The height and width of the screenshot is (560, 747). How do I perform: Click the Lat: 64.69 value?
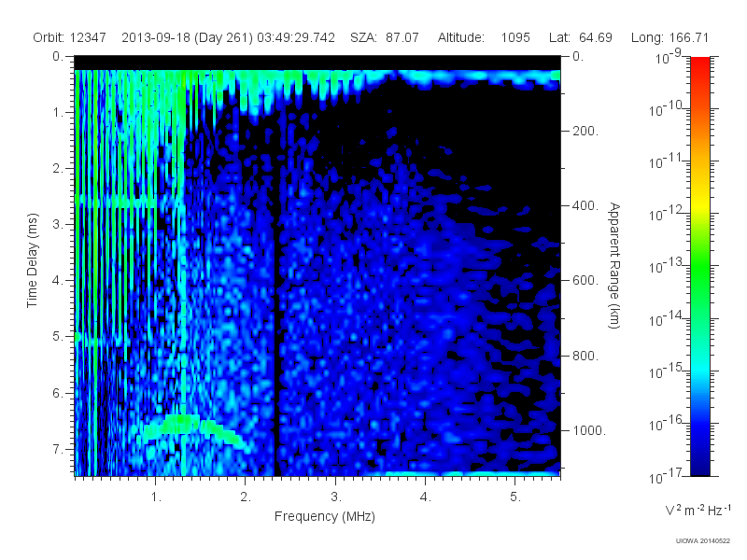(x=580, y=37)
